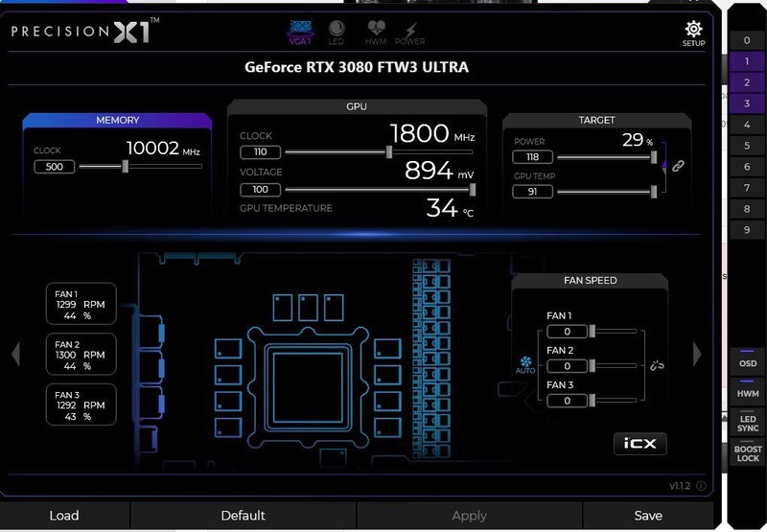Click the FAN 2 RPM readout box
The width and height of the screenshot is (767, 532).
coord(81,354)
